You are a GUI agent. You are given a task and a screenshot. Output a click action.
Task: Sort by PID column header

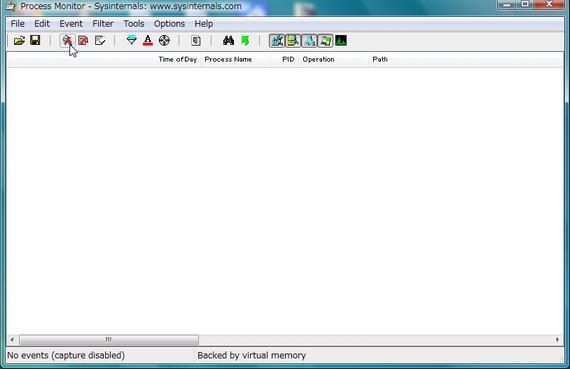pos(285,59)
